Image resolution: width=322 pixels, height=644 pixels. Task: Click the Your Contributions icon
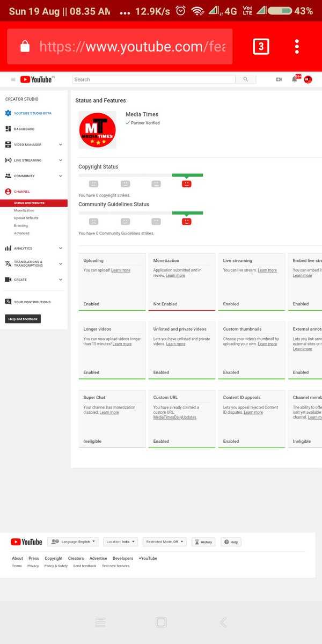point(8,302)
